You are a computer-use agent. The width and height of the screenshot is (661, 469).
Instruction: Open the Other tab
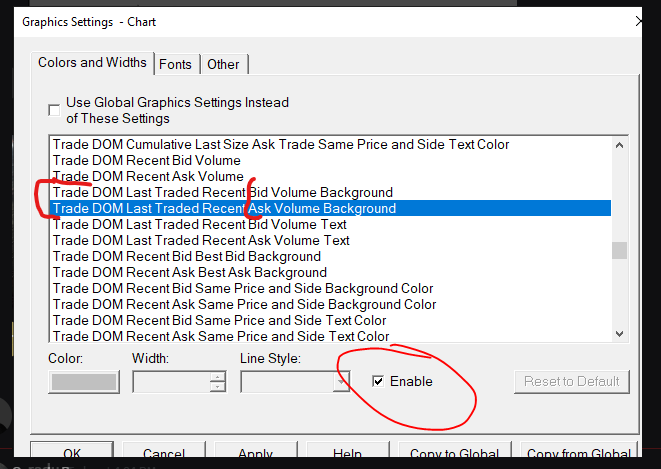pos(223,64)
